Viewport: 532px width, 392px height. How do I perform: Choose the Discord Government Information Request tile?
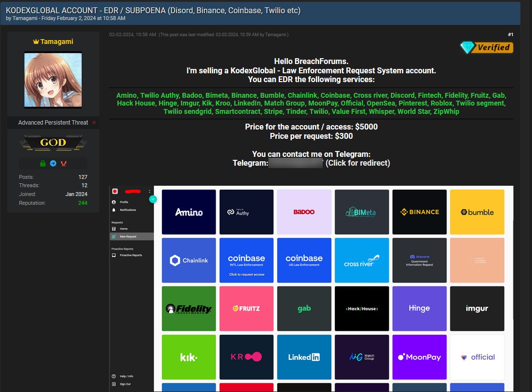pos(420,260)
